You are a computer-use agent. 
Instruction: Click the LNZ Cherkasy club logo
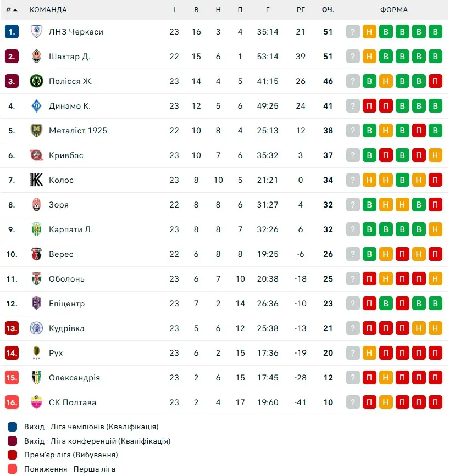pyautogui.click(x=36, y=32)
